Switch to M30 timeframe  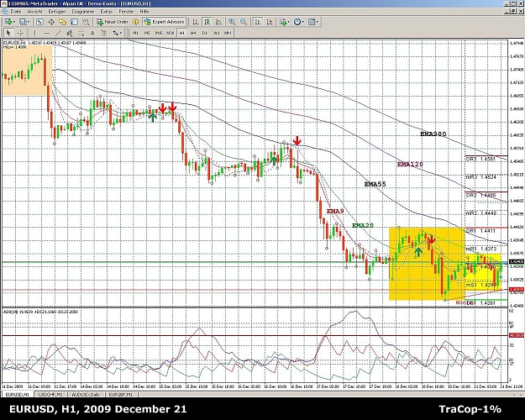point(170,33)
